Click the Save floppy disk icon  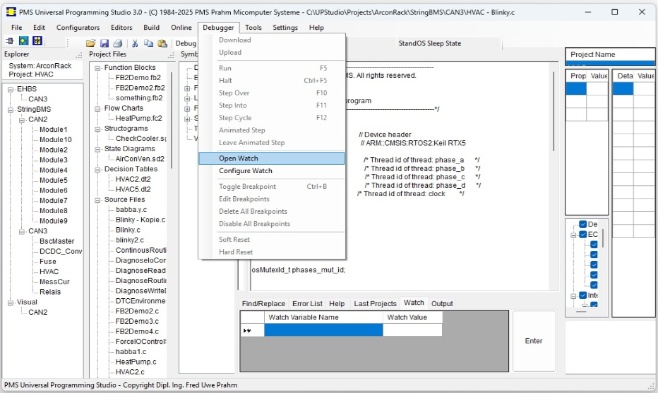click(x=104, y=43)
